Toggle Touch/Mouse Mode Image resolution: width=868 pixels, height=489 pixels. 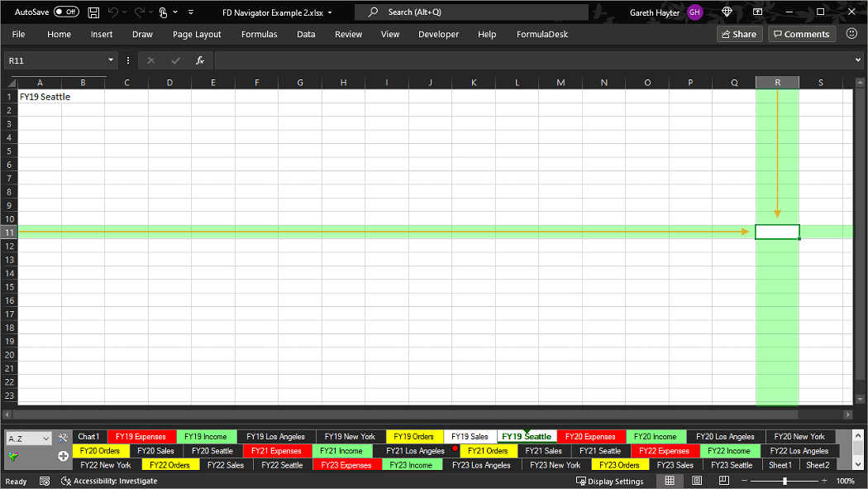tap(164, 12)
